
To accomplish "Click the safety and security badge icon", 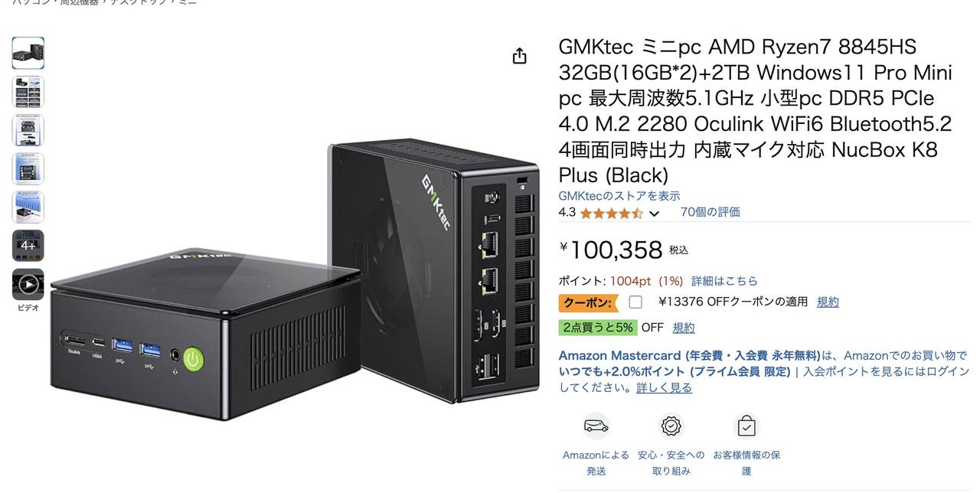I will [671, 426].
